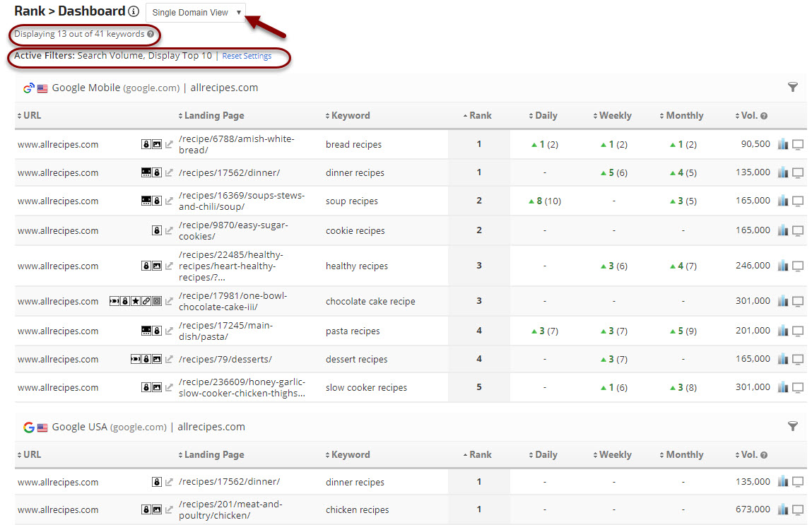Open external link icon for bread recipes landing page
812x525 pixels.
point(169,144)
